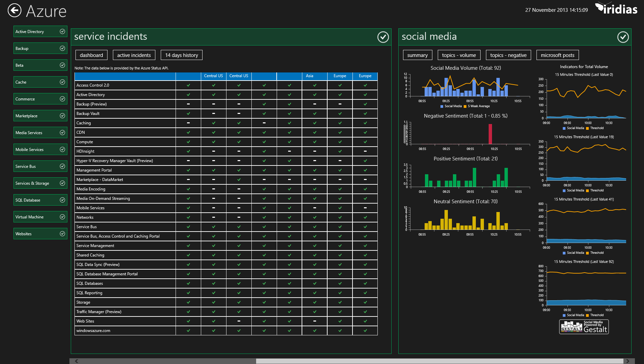644x364 pixels.
Task: Click the iridias logo
Action: click(x=616, y=9)
